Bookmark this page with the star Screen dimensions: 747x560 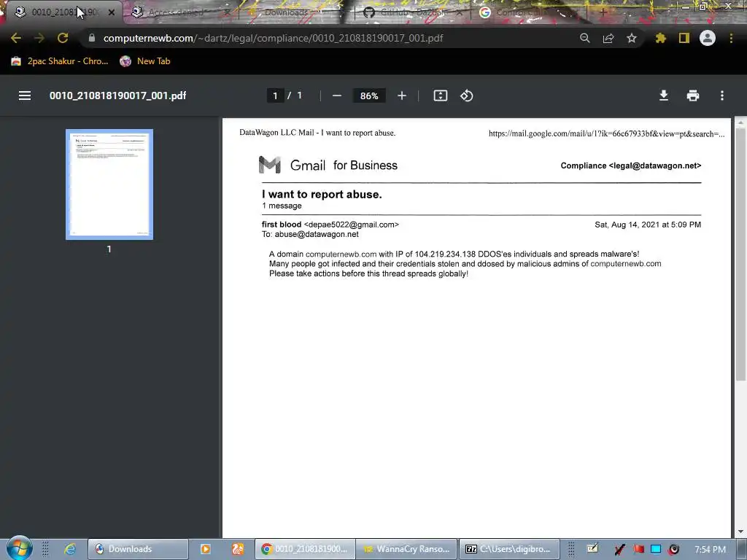tap(632, 38)
